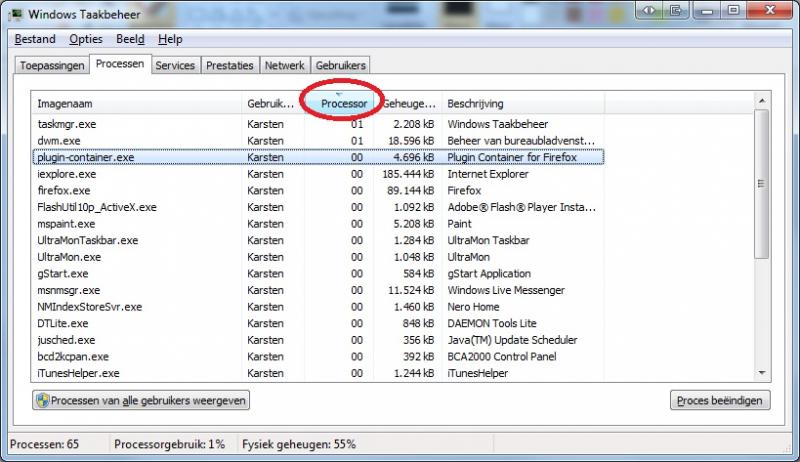Select the plugin-container.exe row

coord(318,157)
